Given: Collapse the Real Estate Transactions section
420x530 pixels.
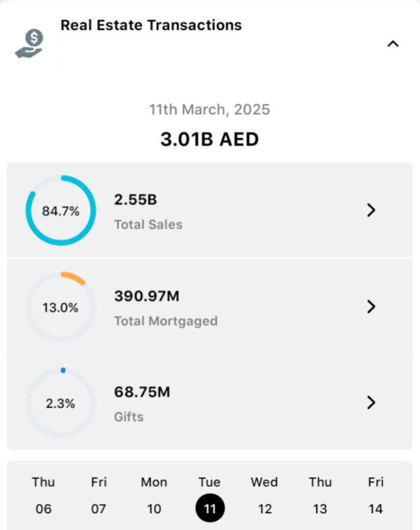Looking at the screenshot, I should click(x=393, y=44).
